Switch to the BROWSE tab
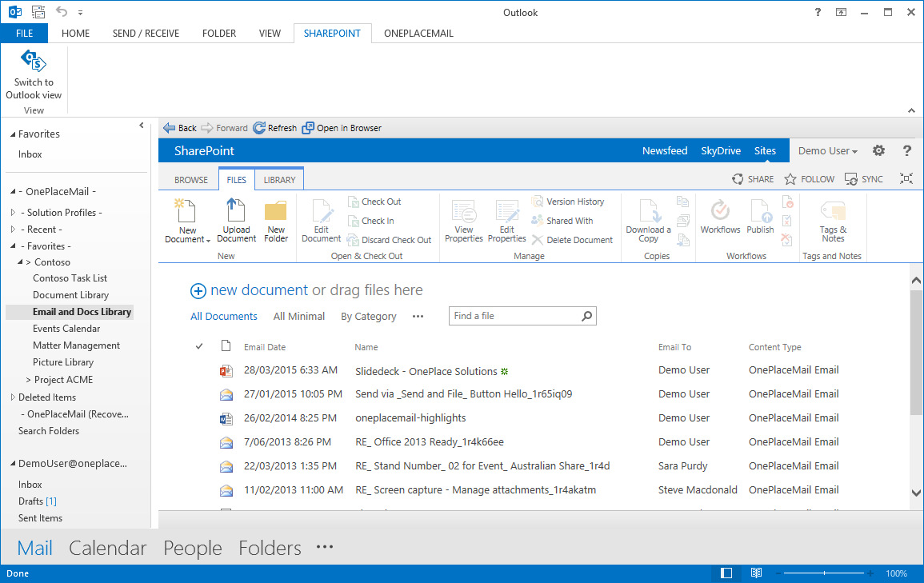This screenshot has height=583, width=924. pyautogui.click(x=191, y=180)
